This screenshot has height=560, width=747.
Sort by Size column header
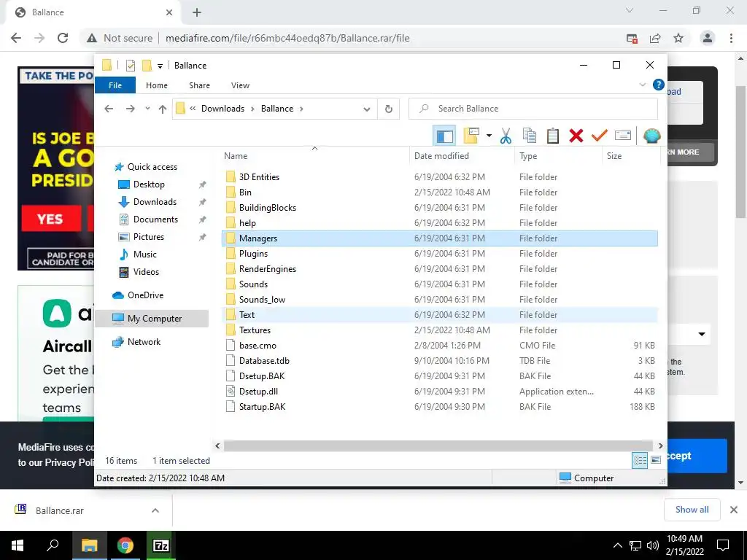(631, 156)
